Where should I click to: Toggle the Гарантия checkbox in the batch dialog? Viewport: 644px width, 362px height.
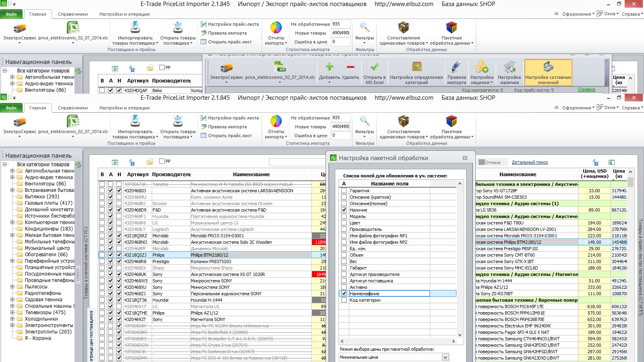(x=344, y=191)
